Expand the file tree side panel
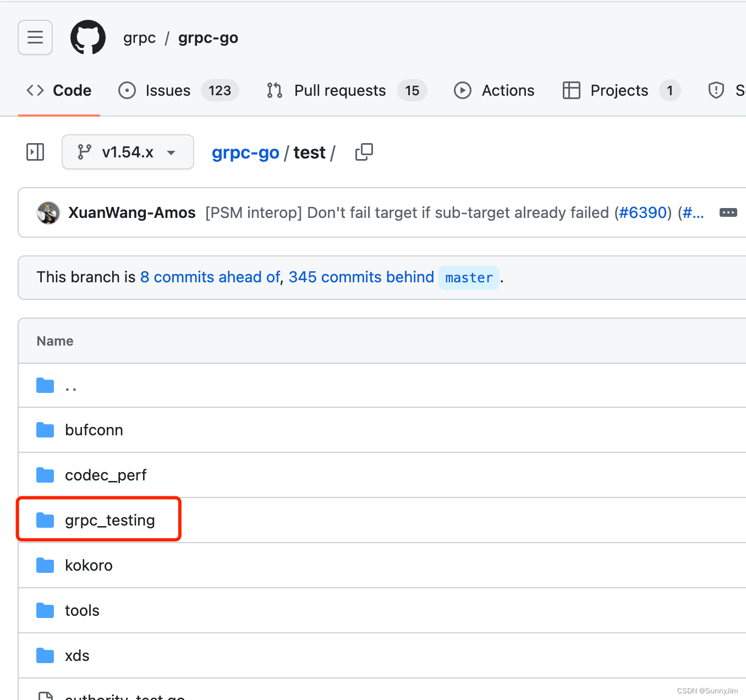Viewport: 746px width, 700px height. [35, 152]
